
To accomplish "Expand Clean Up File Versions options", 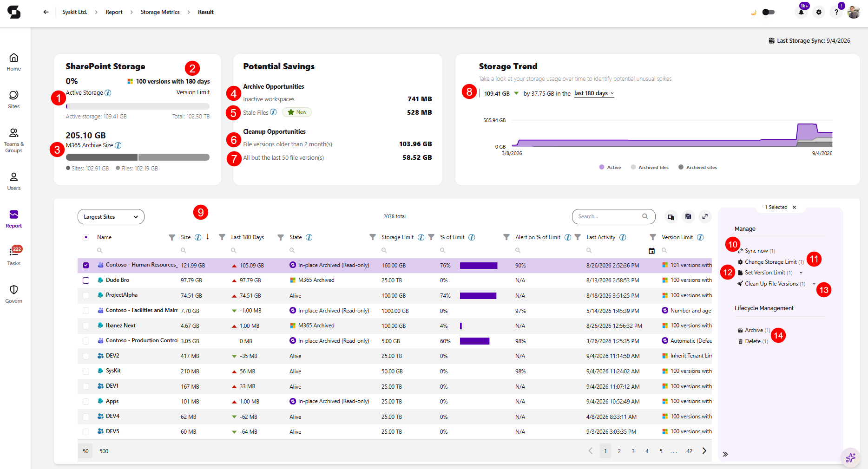I will coord(814,283).
